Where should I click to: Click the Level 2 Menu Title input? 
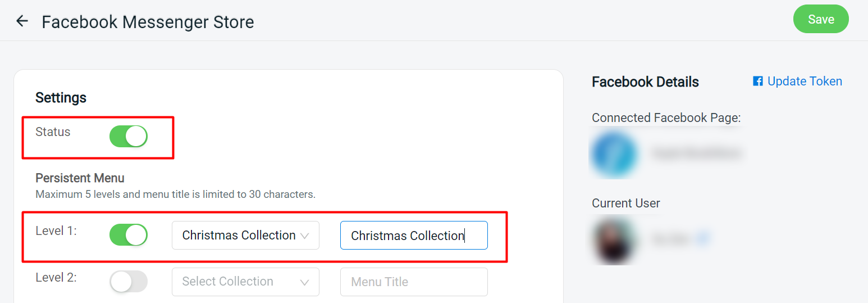click(414, 282)
